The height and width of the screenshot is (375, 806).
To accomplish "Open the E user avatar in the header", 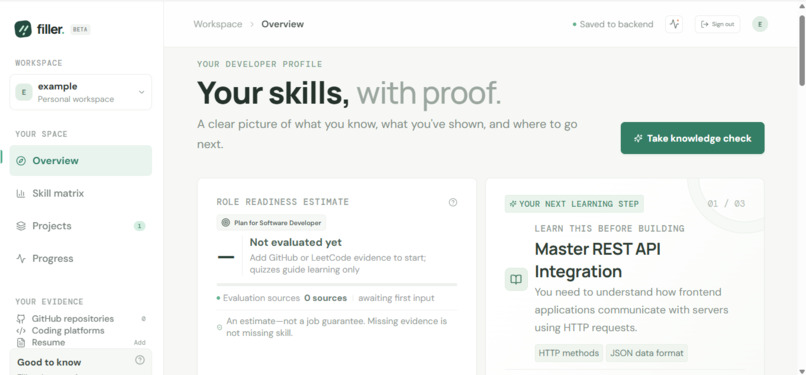I will point(760,24).
